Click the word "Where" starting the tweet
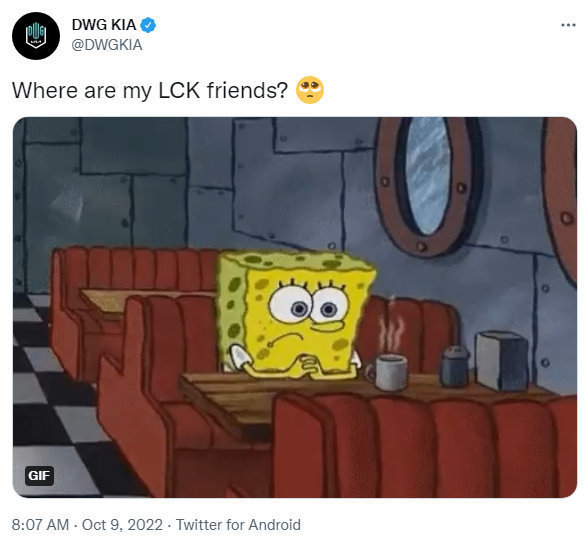This screenshot has height=543, width=586. [x=45, y=90]
